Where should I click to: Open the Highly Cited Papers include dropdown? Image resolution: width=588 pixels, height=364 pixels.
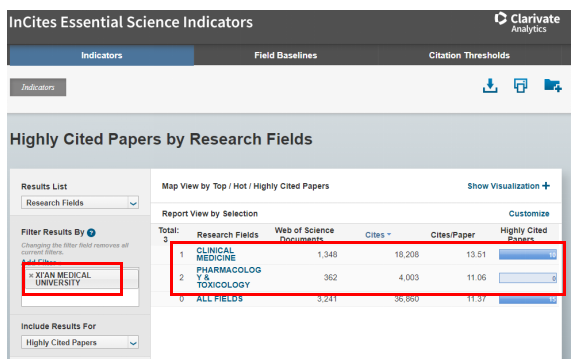[x=80, y=343]
